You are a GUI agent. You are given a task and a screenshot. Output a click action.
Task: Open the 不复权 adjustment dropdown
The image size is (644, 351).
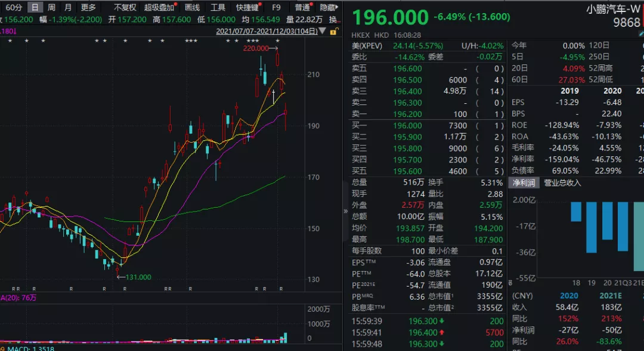pos(125,7)
